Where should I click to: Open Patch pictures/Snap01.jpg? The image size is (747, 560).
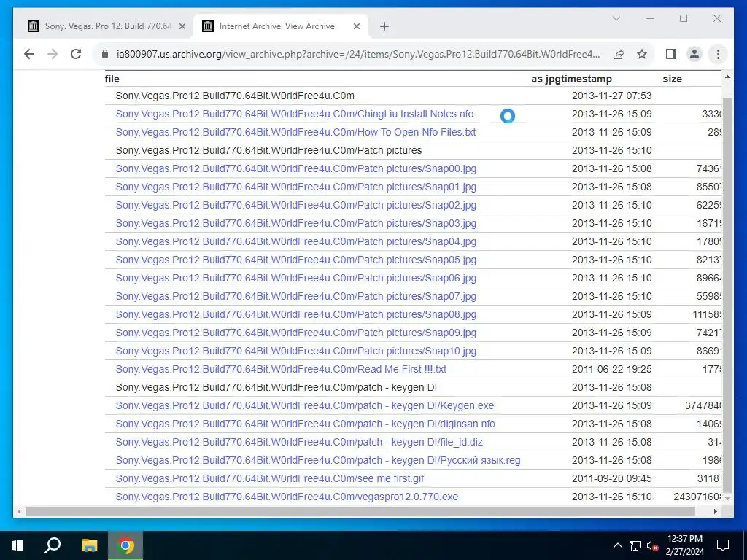pyautogui.click(x=296, y=187)
